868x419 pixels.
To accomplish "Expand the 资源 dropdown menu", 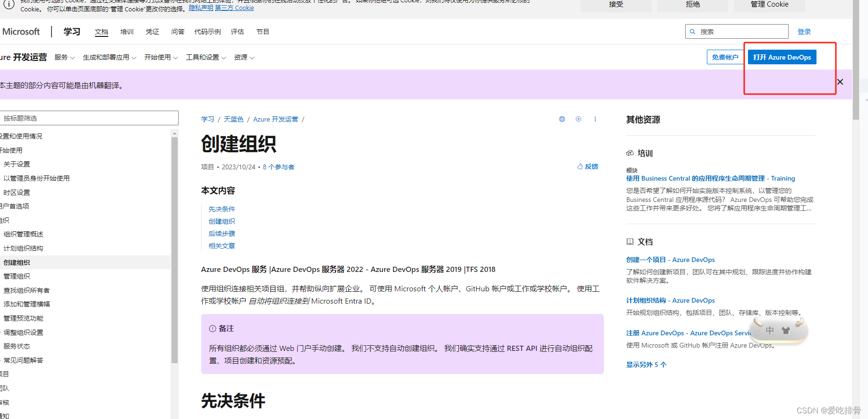I will (244, 57).
